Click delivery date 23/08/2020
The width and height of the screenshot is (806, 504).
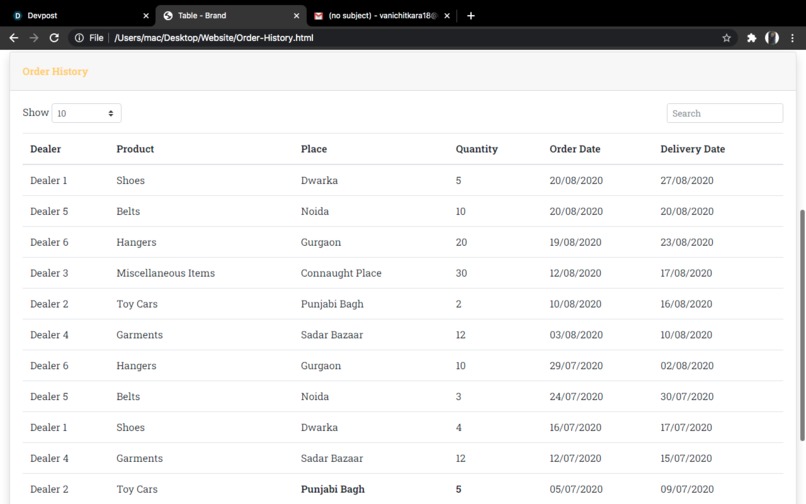pyautogui.click(x=687, y=242)
